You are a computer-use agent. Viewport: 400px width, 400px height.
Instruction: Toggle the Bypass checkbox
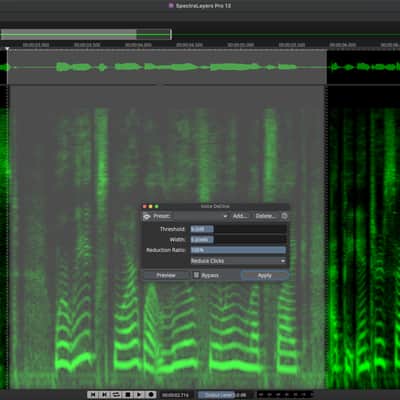pyautogui.click(x=196, y=275)
